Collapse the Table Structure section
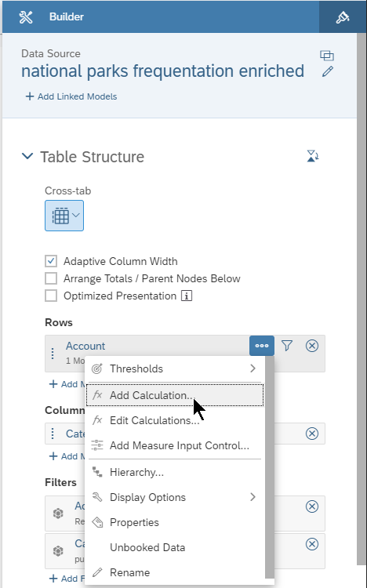The height and width of the screenshot is (588, 367). (27, 156)
